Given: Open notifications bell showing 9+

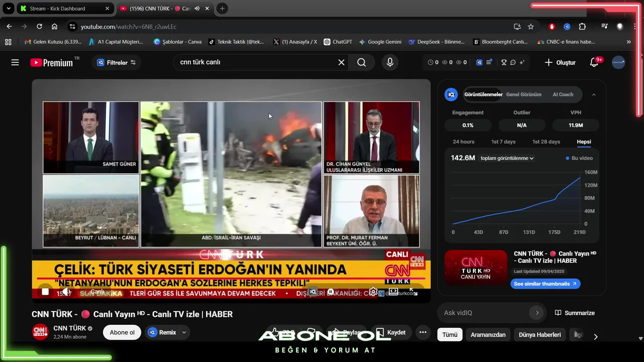Looking at the screenshot, I should [x=595, y=62].
